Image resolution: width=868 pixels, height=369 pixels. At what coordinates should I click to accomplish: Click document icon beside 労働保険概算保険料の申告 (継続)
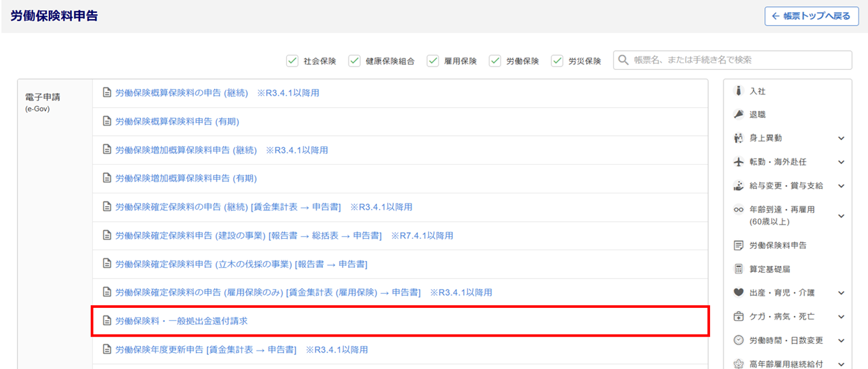(106, 93)
